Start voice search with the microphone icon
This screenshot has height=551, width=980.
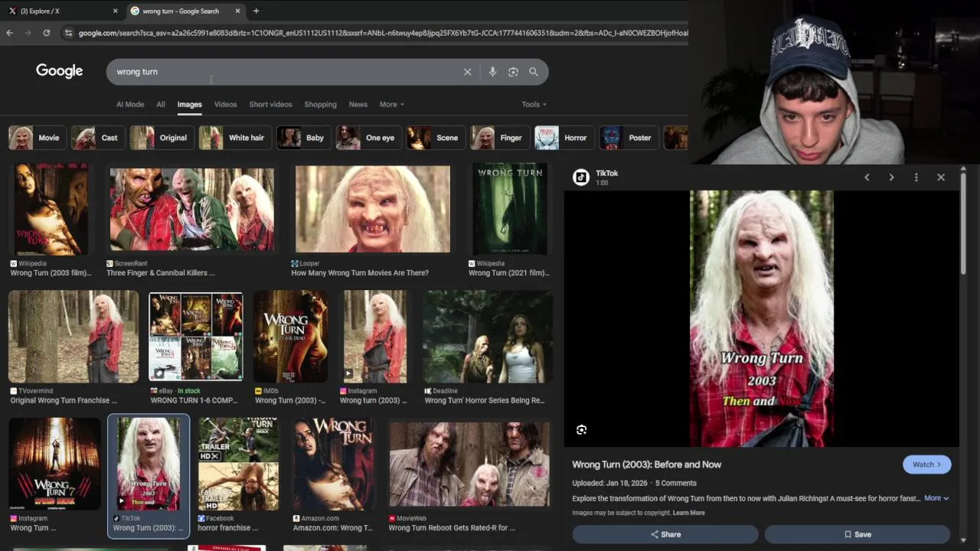[x=492, y=72]
